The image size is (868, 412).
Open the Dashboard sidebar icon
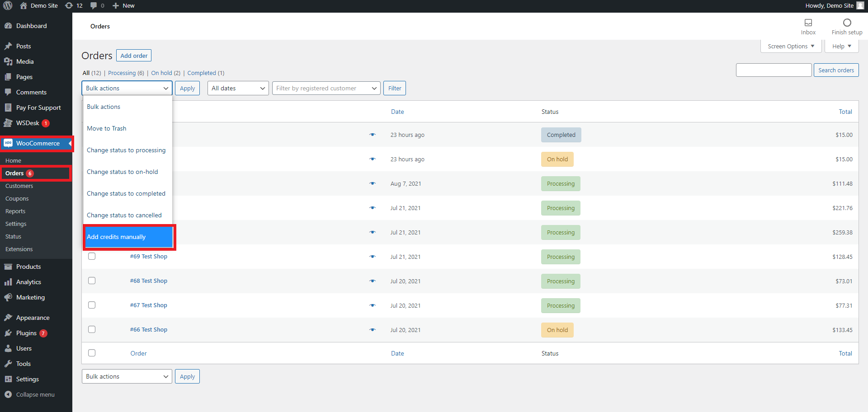(8, 26)
